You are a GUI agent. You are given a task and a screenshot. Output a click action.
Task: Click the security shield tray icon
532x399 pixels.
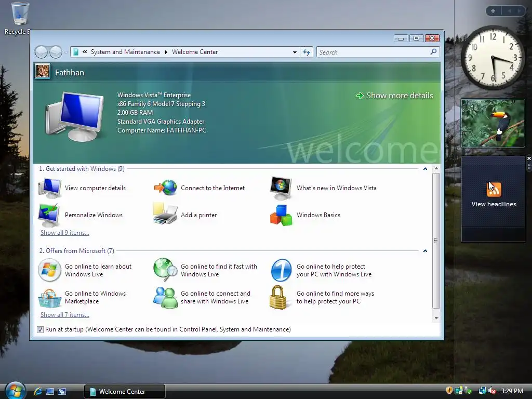(449, 391)
